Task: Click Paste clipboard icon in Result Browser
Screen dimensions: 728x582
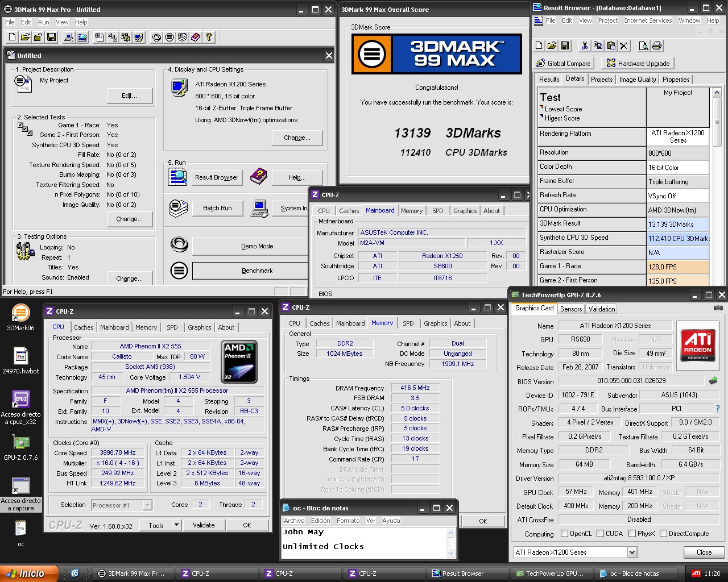Action: [x=611, y=45]
